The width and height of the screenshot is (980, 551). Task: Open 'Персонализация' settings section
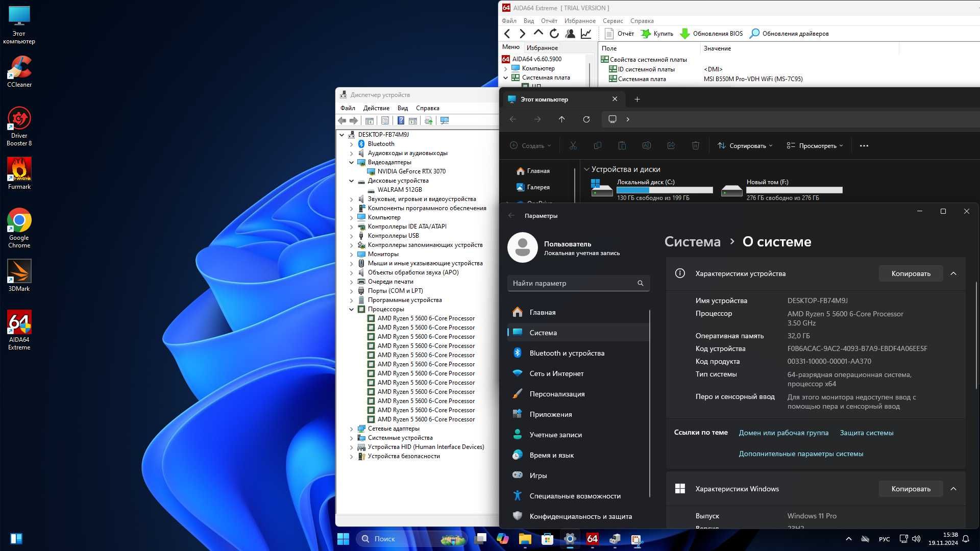tap(578, 394)
